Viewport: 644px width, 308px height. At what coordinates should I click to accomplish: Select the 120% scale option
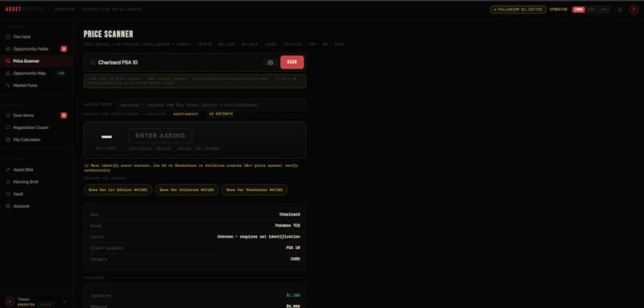pos(591,10)
